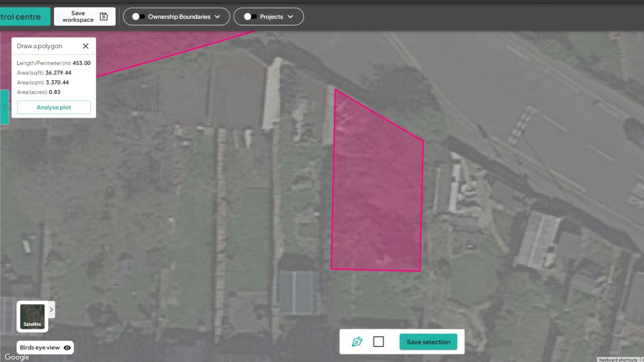
Task: Select the Satellite map type label
Action: click(x=32, y=324)
